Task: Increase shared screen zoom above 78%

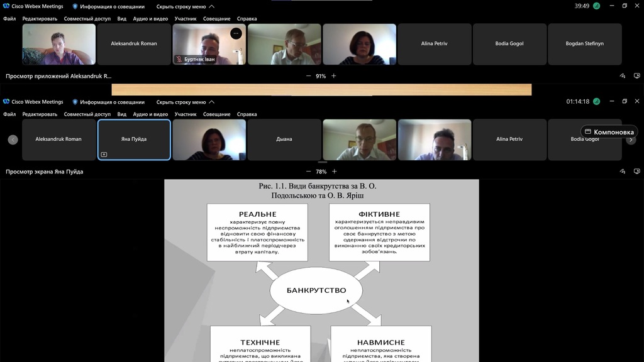Action: pos(334,172)
